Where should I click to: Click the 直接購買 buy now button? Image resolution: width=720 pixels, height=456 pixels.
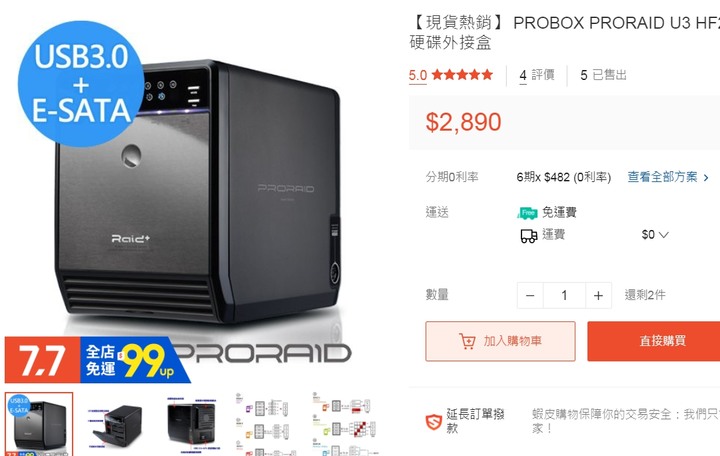pyautogui.click(x=653, y=341)
